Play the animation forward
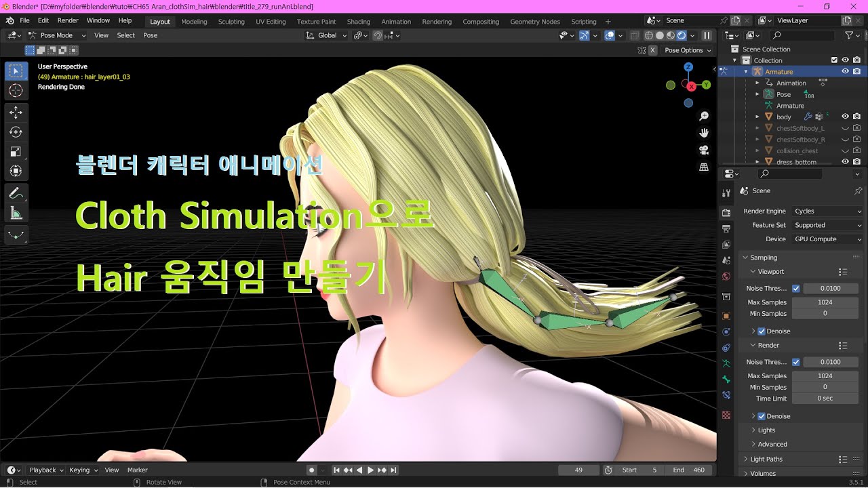Image resolution: width=868 pixels, height=488 pixels. pyautogui.click(x=370, y=470)
